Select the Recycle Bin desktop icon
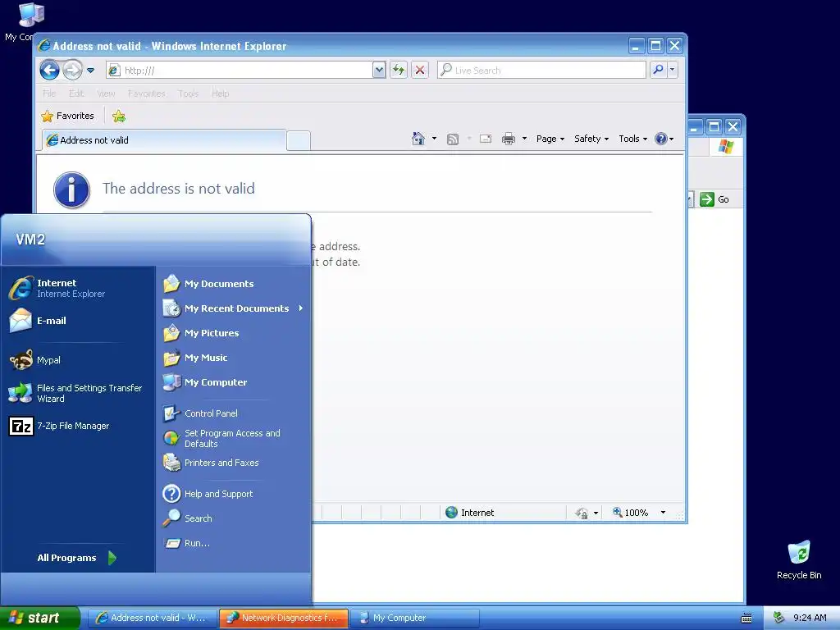The image size is (840, 630). tap(799, 559)
